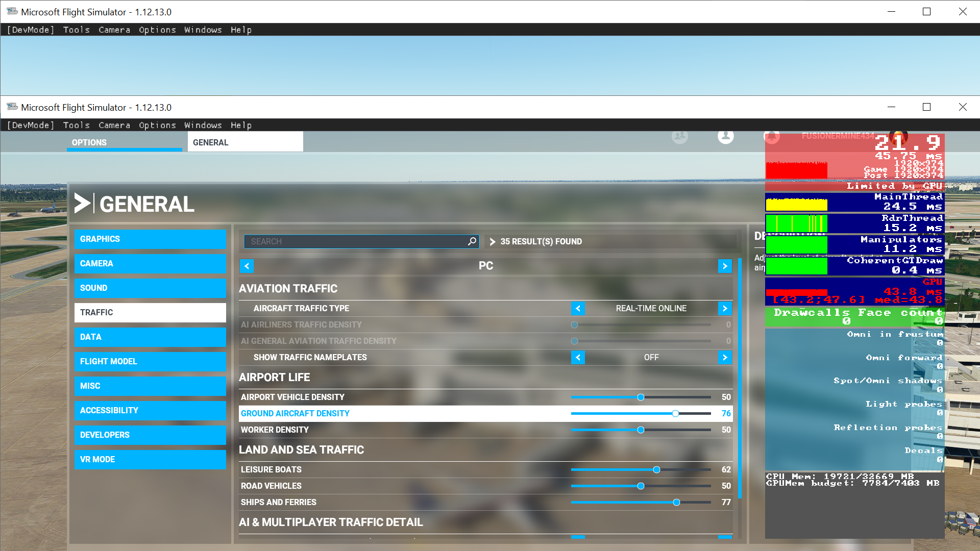The image size is (980, 551).
Task: Open the MISC settings category
Action: coord(150,386)
